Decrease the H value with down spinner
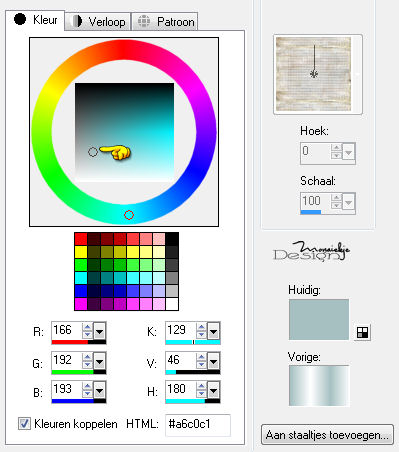399x452 pixels. (x=201, y=393)
